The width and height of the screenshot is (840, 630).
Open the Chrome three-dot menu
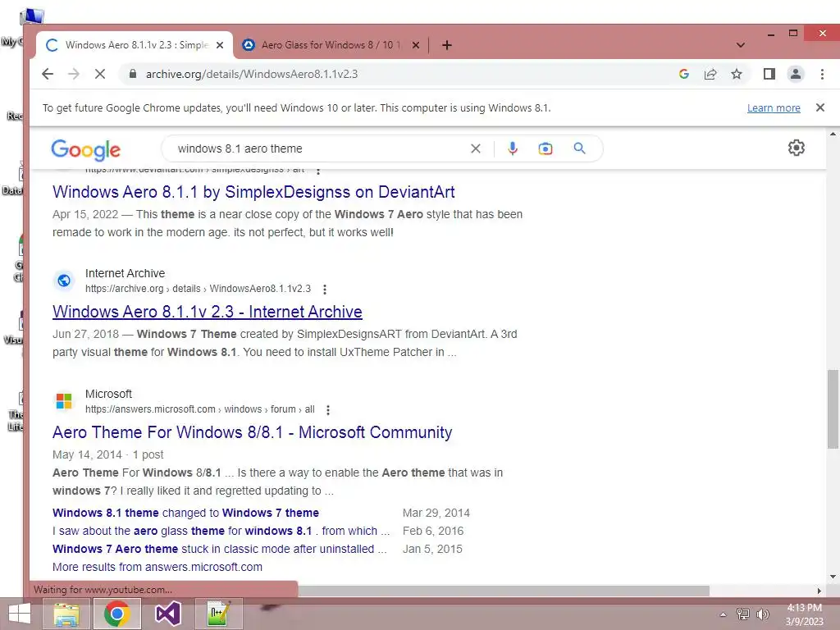click(x=822, y=74)
